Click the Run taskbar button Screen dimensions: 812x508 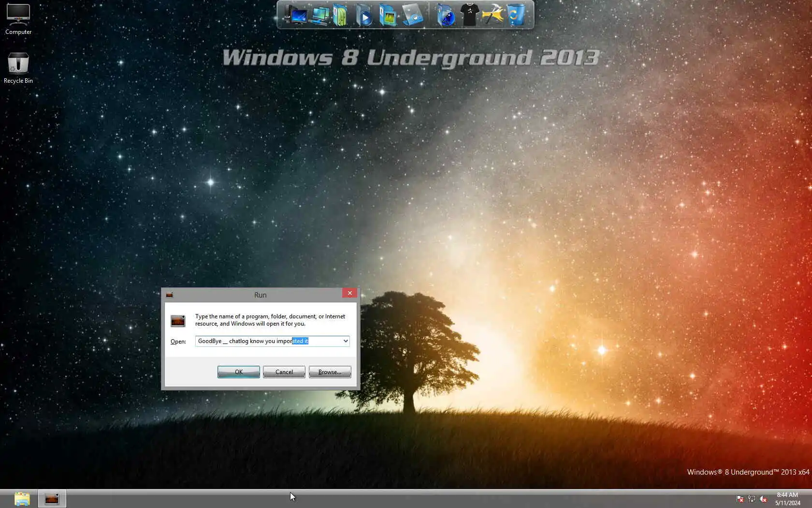(52, 499)
